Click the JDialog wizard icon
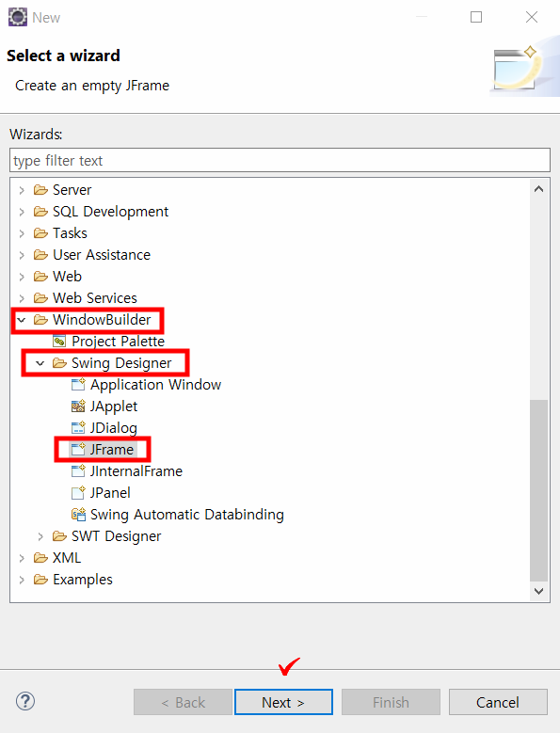 78,427
